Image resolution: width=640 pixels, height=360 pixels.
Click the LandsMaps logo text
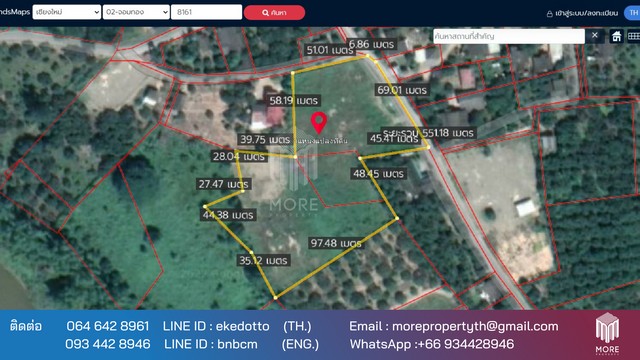click(15, 12)
